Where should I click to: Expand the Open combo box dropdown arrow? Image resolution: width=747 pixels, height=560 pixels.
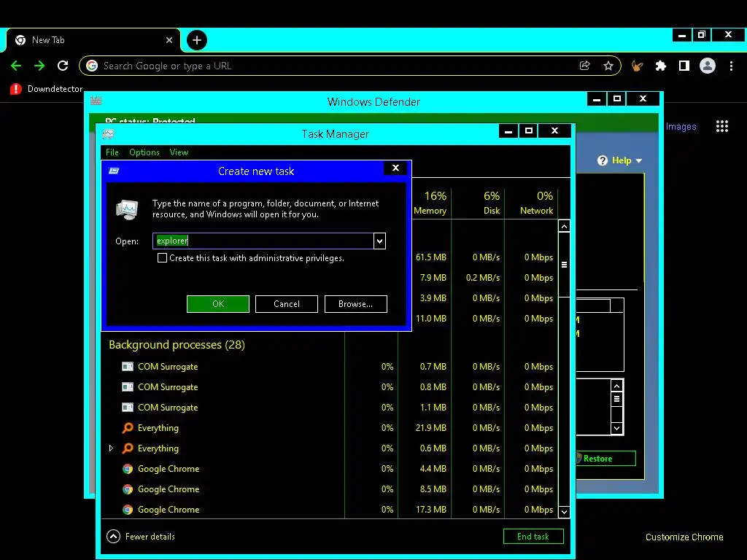(x=379, y=241)
